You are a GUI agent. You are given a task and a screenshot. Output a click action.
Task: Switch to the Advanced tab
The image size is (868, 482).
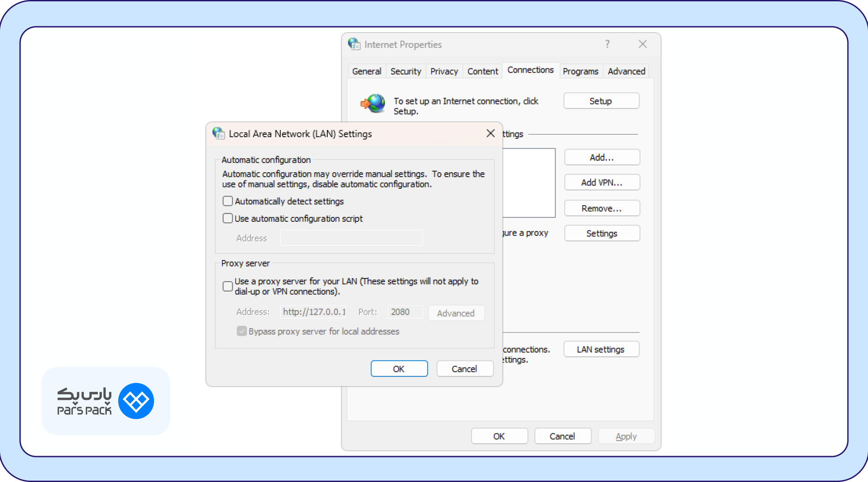click(x=626, y=71)
